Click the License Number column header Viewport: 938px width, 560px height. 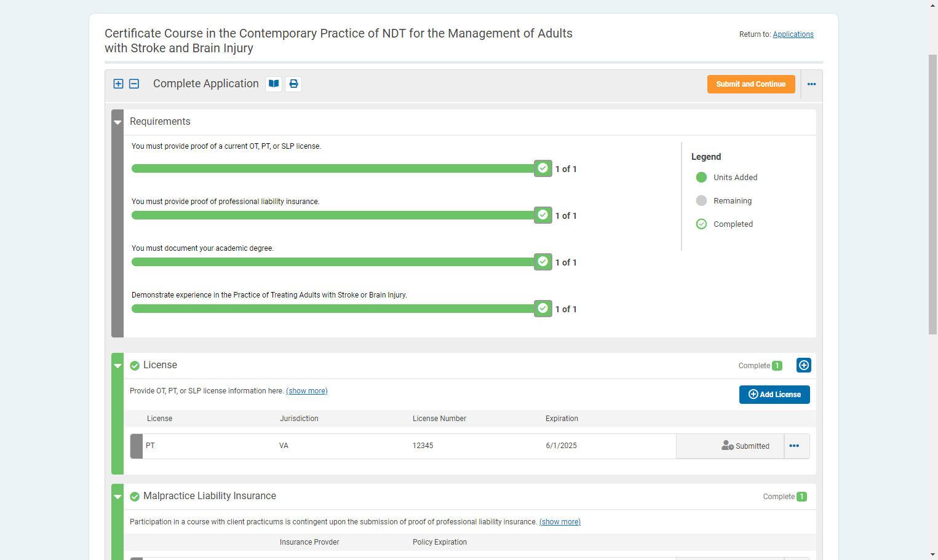point(439,419)
